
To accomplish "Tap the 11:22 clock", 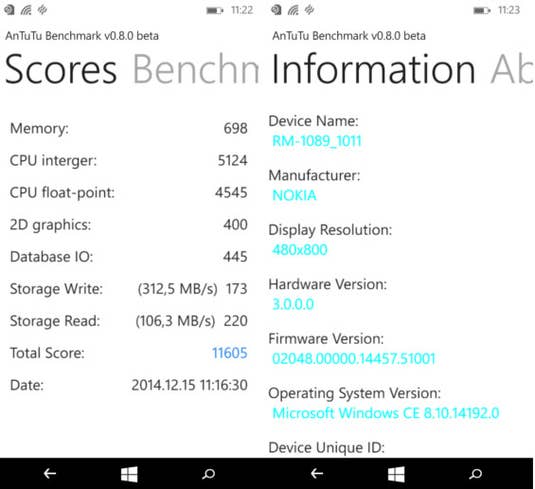I will click(242, 10).
